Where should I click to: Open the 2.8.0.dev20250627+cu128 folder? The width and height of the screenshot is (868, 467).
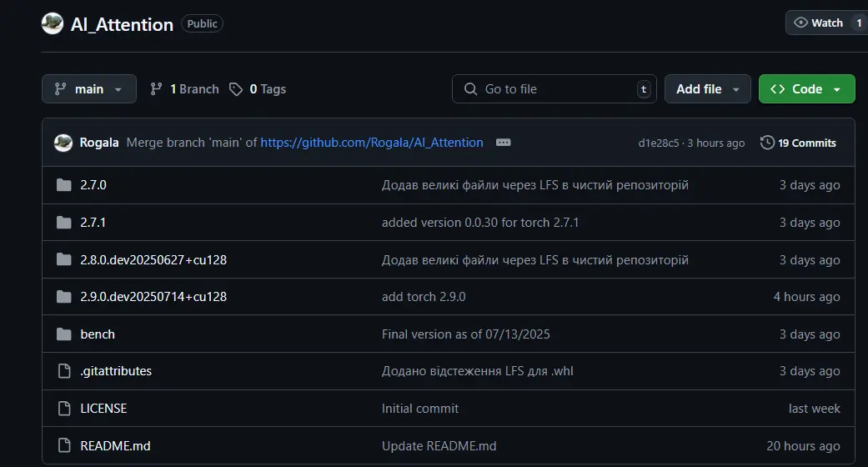tap(153, 260)
